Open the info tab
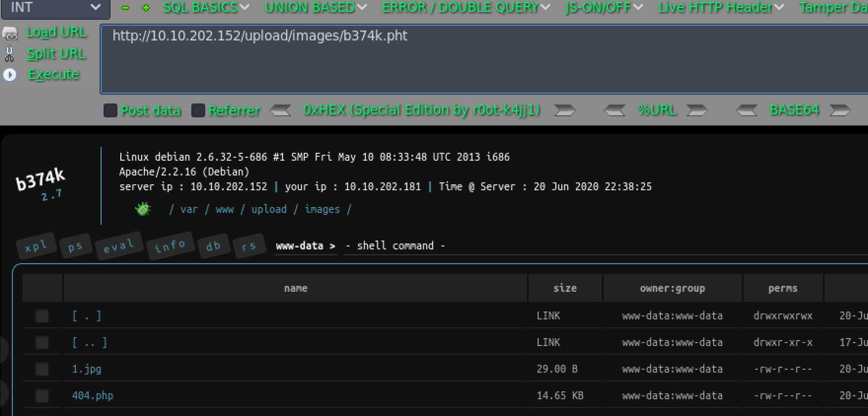The image size is (868, 416). point(170,245)
